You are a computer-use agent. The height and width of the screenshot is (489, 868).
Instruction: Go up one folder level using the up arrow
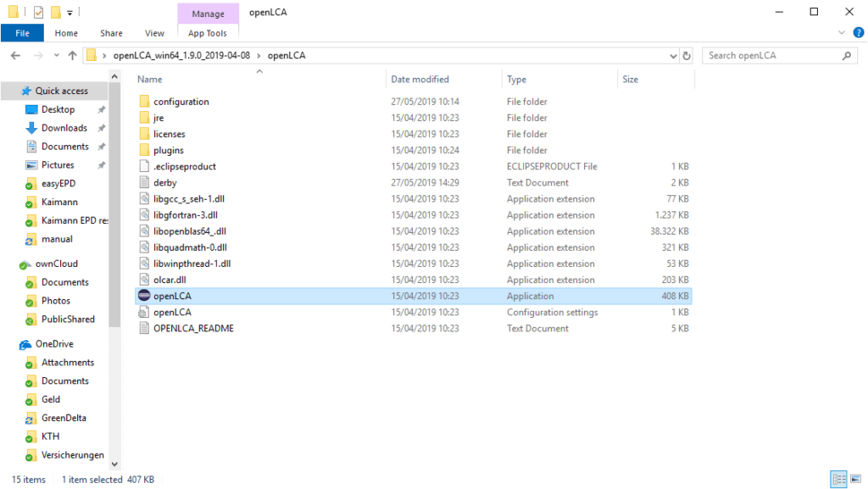tap(72, 56)
